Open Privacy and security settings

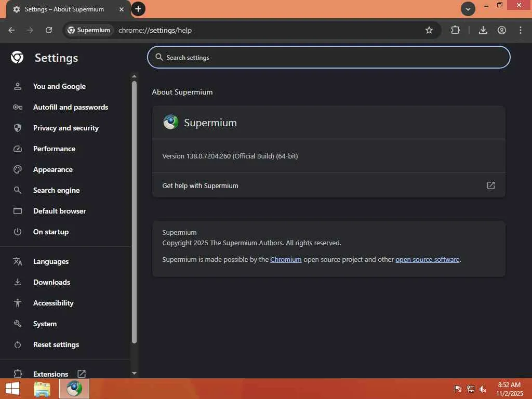pos(66,128)
